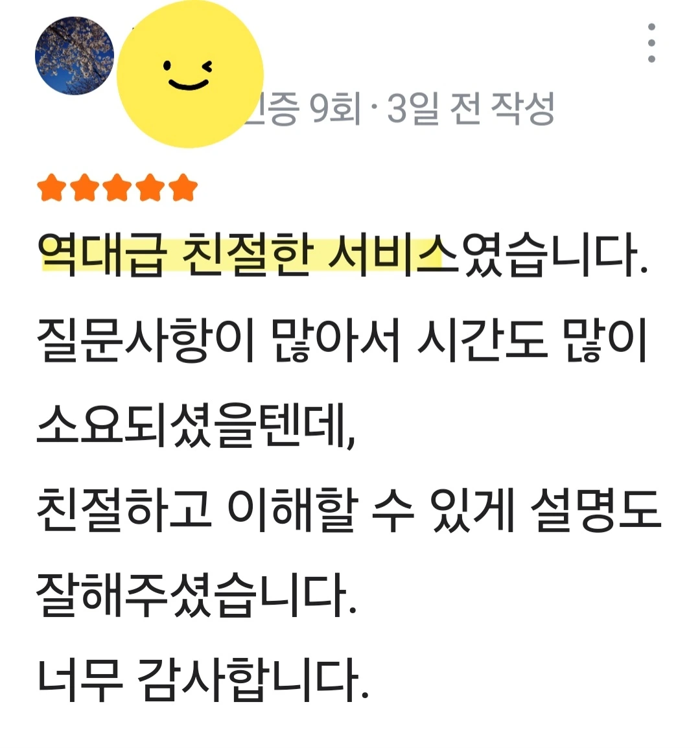Select the third orange rating star

(x=117, y=188)
